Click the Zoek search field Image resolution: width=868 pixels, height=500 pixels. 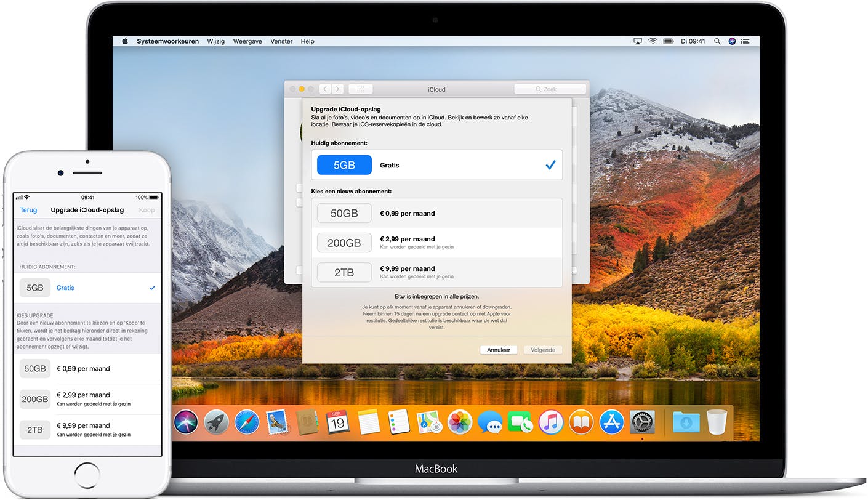pyautogui.click(x=550, y=89)
